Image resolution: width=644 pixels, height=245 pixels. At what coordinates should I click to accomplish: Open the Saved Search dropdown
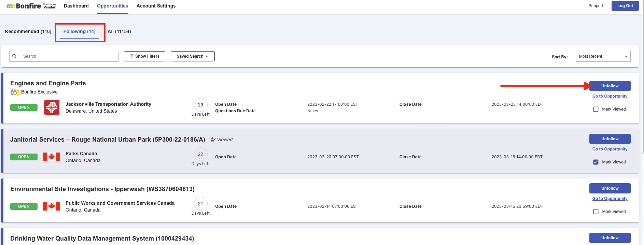pos(193,56)
